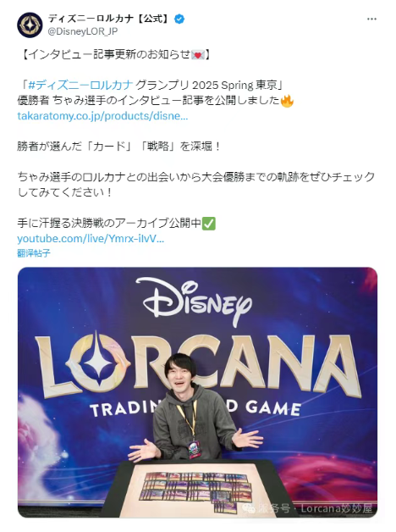Open the #ディズニーロルカナ hashtag

(80, 85)
